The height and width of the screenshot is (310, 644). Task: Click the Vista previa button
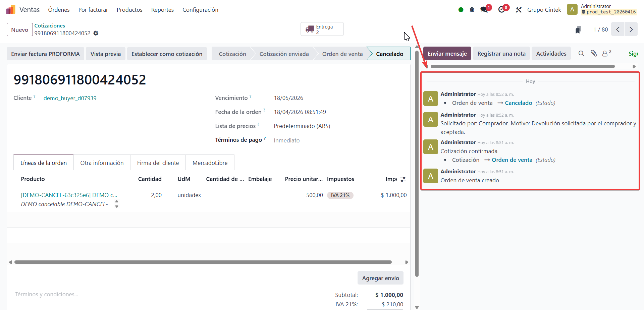(x=106, y=54)
